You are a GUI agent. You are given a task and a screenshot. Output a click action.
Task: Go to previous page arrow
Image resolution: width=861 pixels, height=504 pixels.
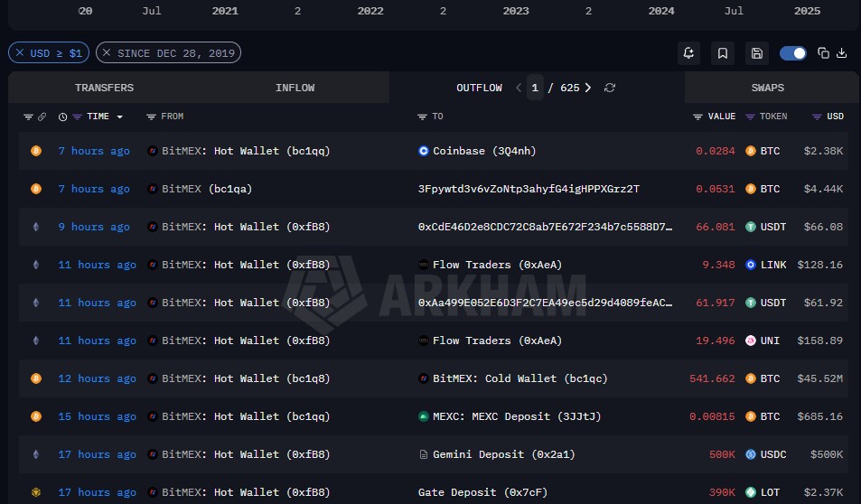point(519,88)
